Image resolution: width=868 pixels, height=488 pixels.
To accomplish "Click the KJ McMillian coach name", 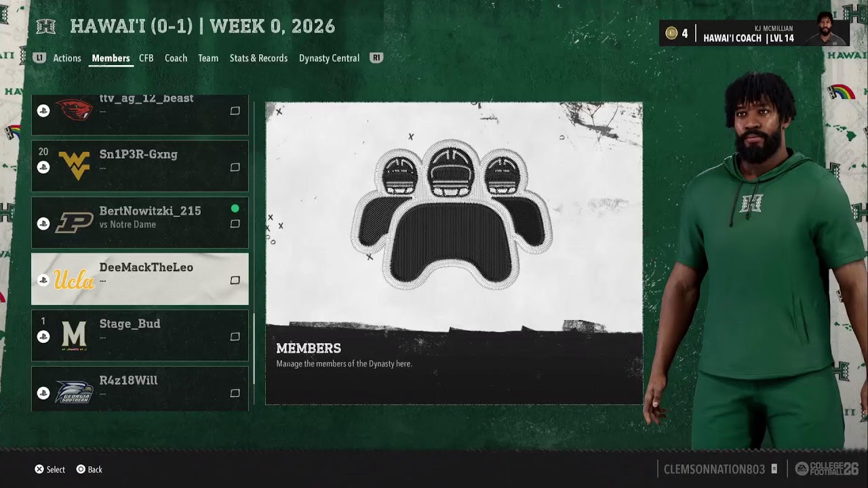I will 774,28.
